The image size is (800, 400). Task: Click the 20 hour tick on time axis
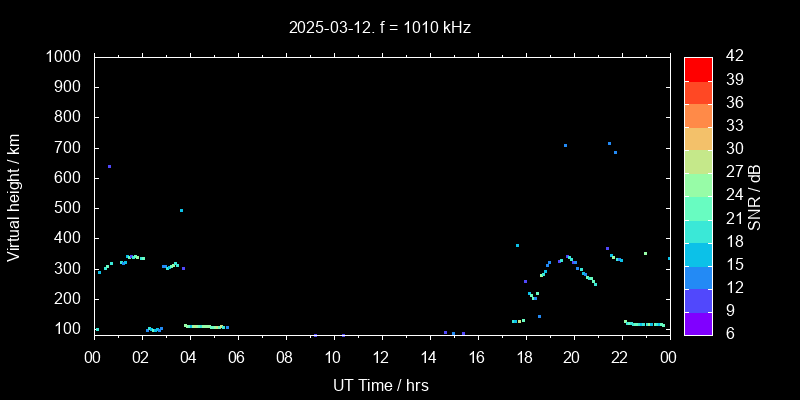572,357
